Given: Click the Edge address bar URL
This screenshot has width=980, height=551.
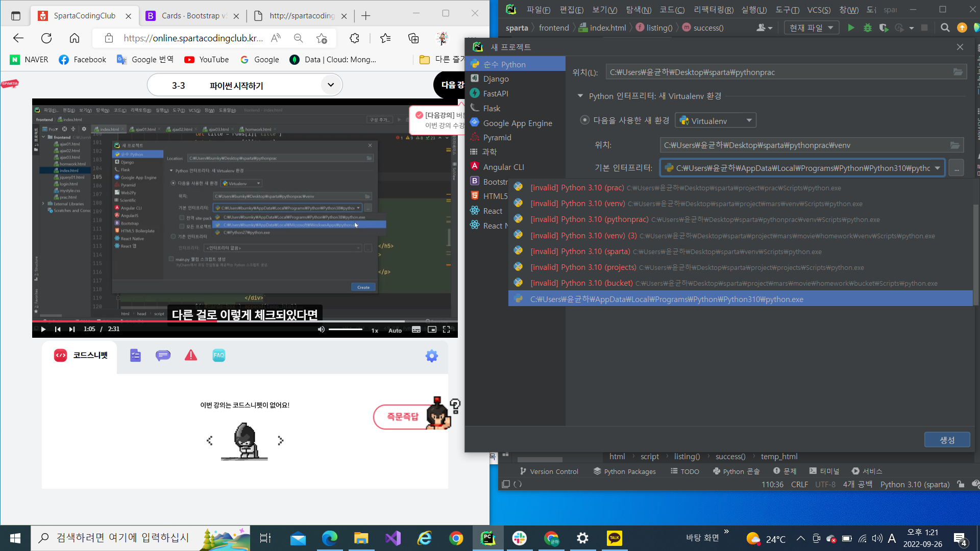Looking at the screenshot, I should [x=193, y=38].
